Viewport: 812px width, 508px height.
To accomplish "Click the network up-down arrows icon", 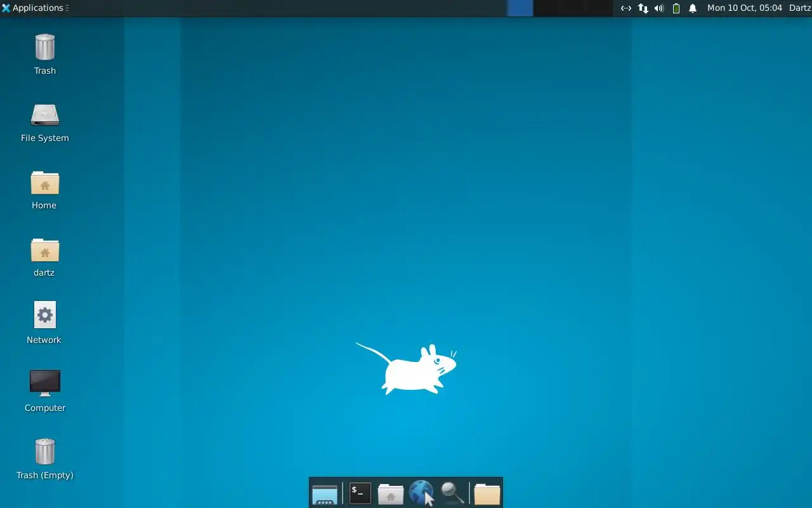I will pyautogui.click(x=643, y=8).
